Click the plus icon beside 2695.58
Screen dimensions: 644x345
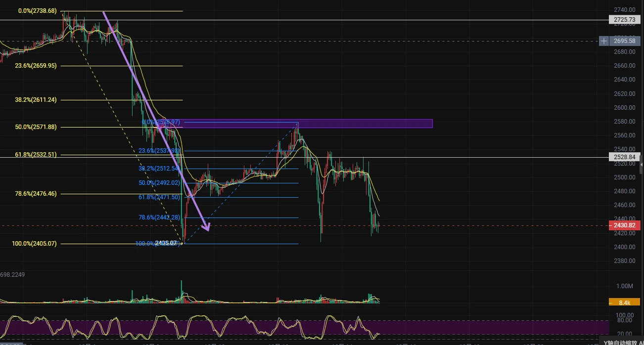[603, 41]
